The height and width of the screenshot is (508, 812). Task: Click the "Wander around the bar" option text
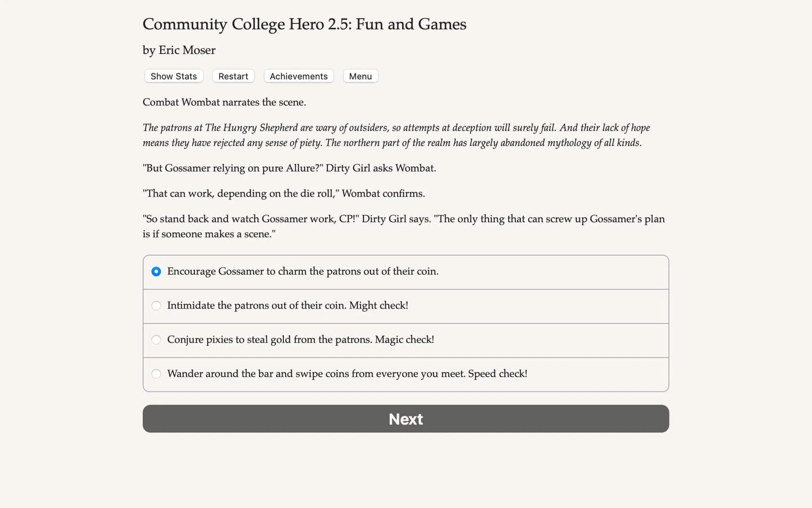pyautogui.click(x=347, y=373)
